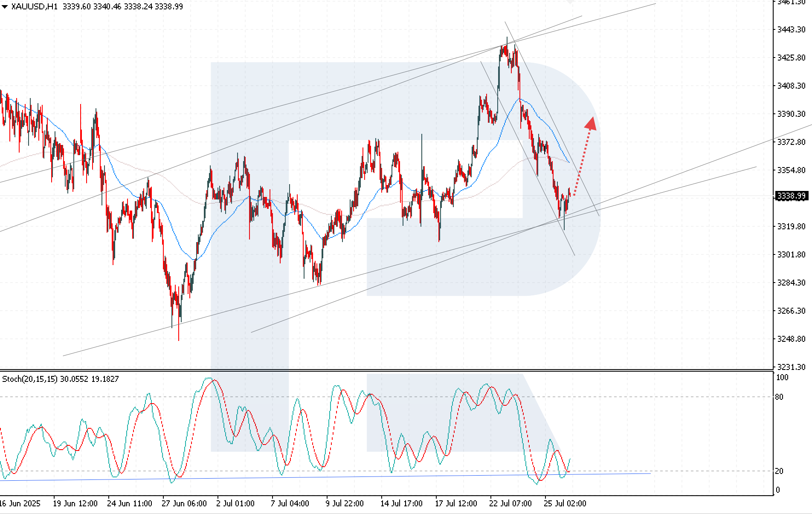Screen dimensions: 812x514
Task: Click the 3443.30 price axis label
Action: coord(791,29)
